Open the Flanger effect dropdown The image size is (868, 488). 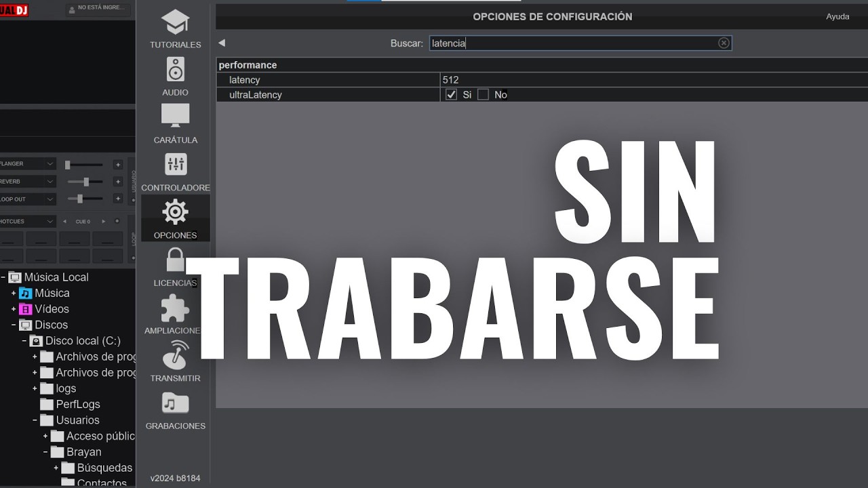(28, 164)
